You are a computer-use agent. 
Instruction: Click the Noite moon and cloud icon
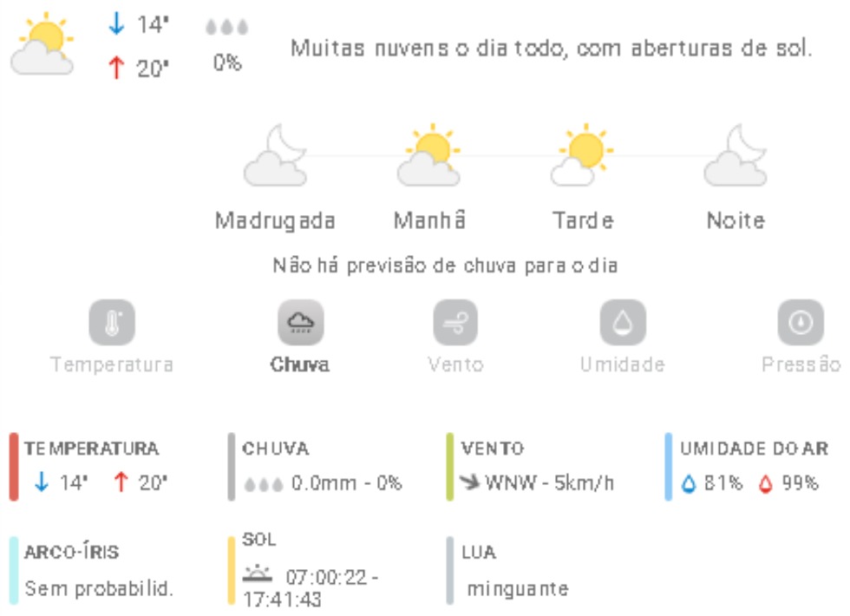coord(736,156)
